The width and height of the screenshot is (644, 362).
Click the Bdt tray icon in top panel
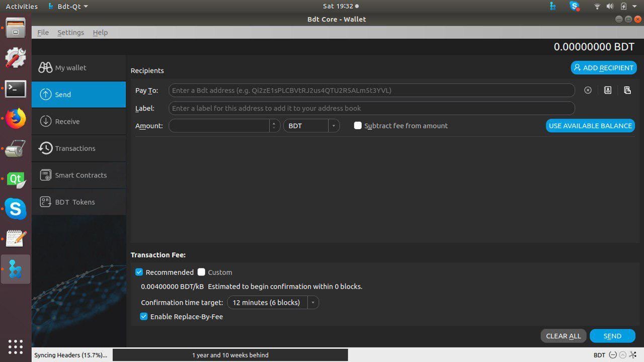click(553, 7)
